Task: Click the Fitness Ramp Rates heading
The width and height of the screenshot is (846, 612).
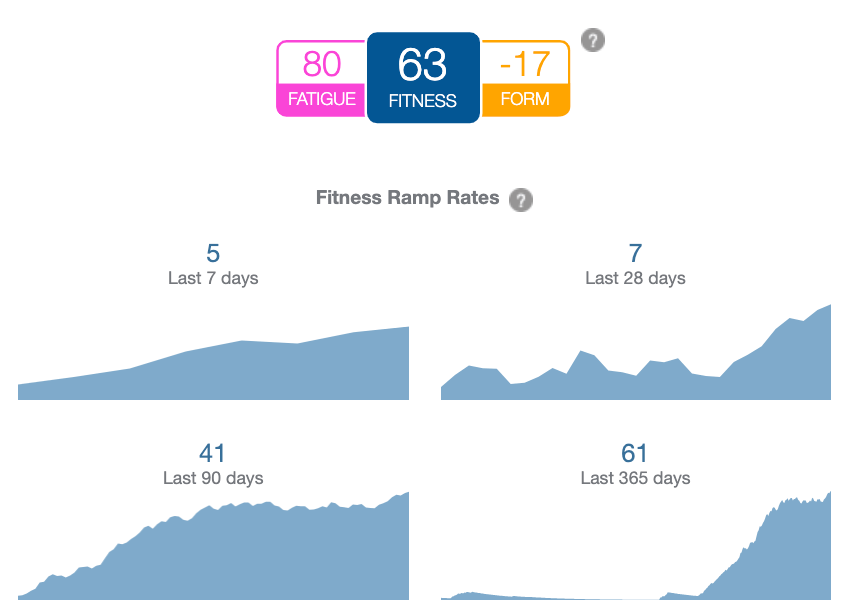Action: 407,198
